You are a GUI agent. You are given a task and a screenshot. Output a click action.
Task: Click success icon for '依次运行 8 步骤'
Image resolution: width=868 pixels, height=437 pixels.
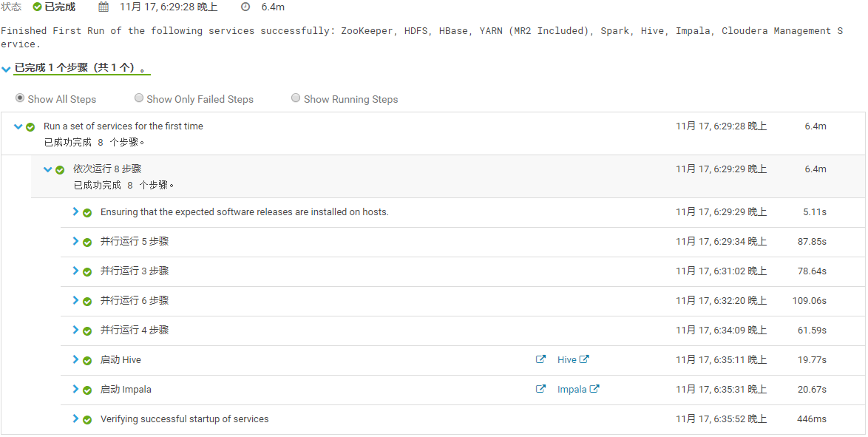pyautogui.click(x=60, y=169)
